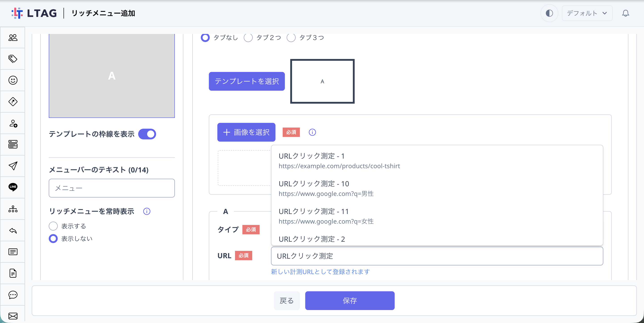Open the stacked cards icon in sidebar
Image resolution: width=644 pixels, height=323 pixels.
pyautogui.click(x=13, y=144)
